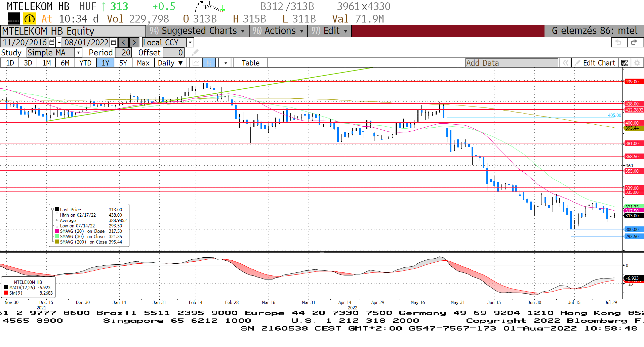Click the MTELEKOM HB Equity security field
This screenshot has height=347, width=644.
(x=73, y=31)
